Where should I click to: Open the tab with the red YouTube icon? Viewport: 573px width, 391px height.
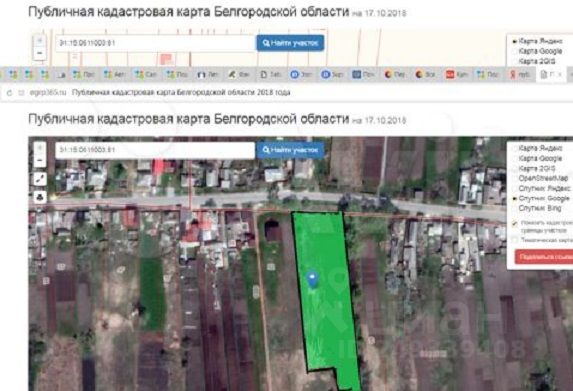pos(457,74)
